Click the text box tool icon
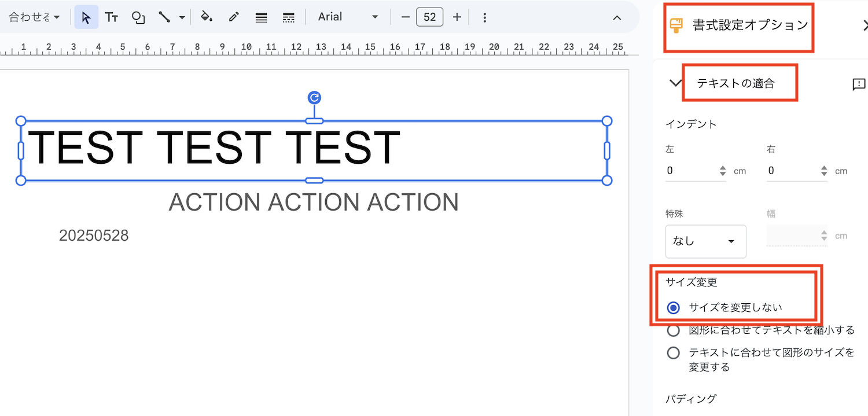This screenshot has width=868, height=416. pos(112,17)
